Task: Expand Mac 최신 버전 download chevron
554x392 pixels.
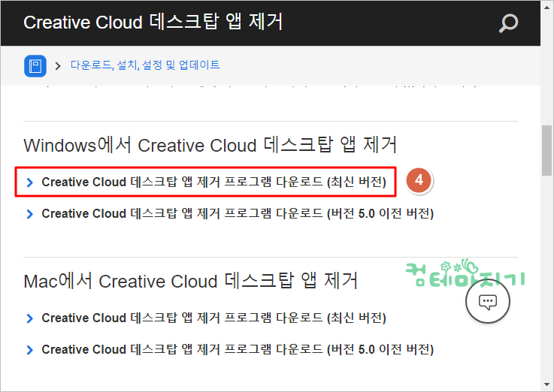Action: click(x=30, y=318)
